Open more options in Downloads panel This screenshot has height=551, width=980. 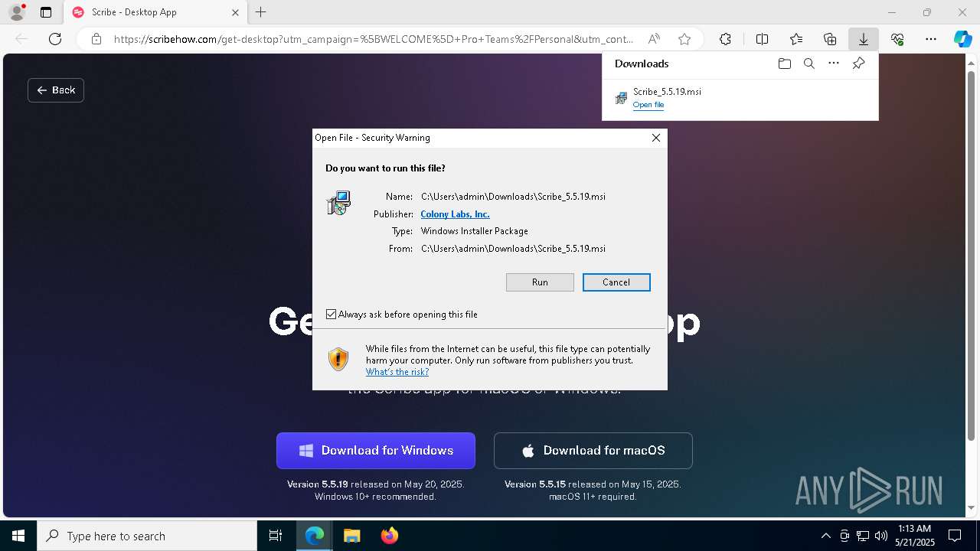[834, 64]
